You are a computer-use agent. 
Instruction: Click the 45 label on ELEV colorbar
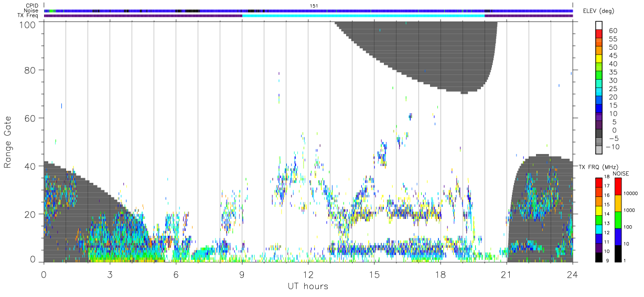[613, 56]
